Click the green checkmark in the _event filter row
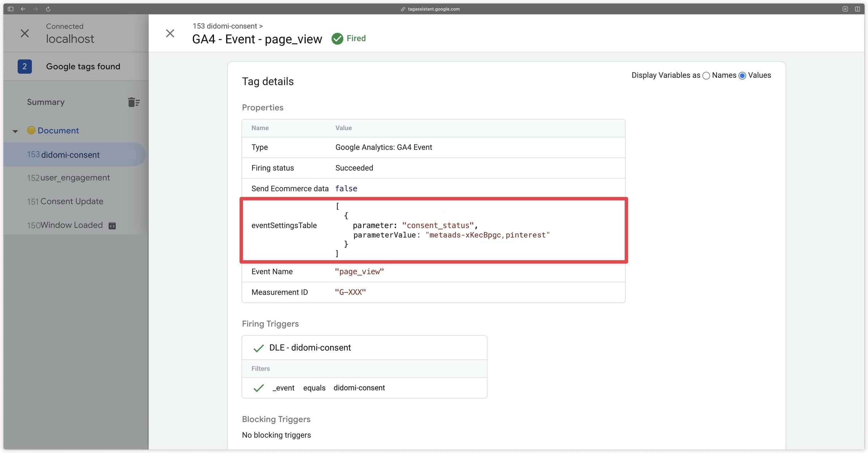Screen dimensions: 868x453 coord(259,388)
